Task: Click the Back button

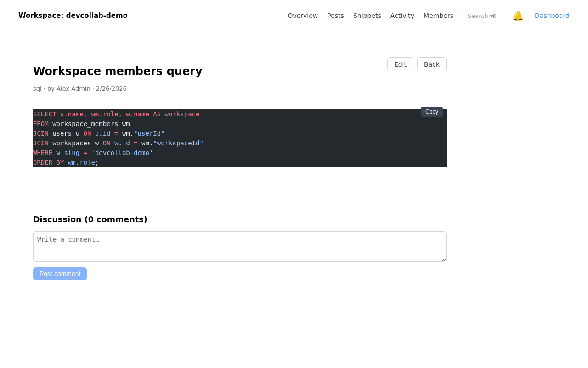Action: [x=431, y=64]
